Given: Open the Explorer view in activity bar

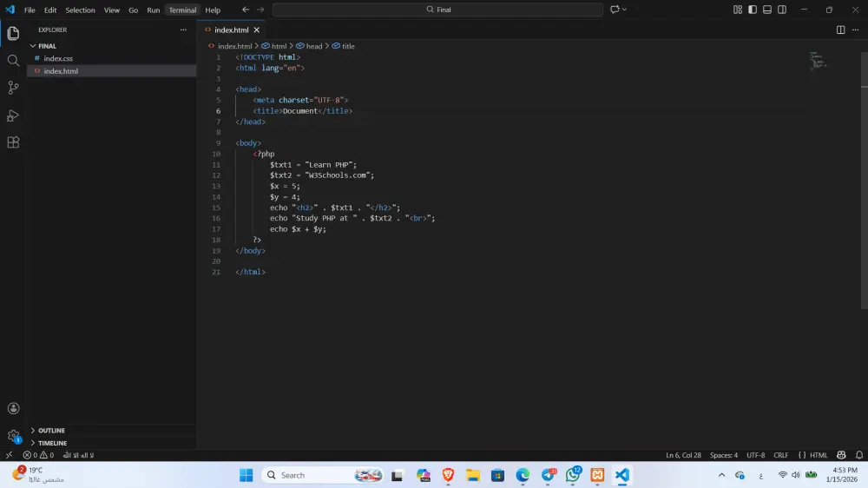Looking at the screenshot, I should point(13,33).
